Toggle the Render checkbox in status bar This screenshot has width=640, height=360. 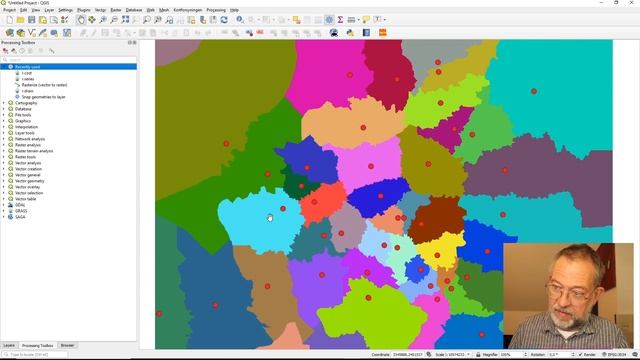[580, 355]
